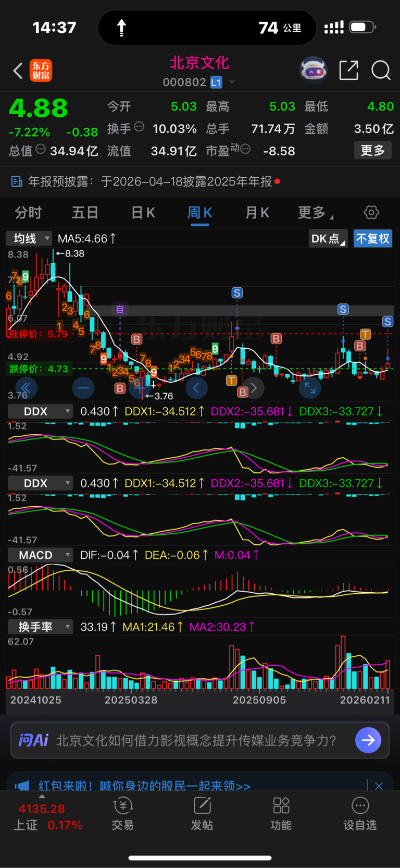Open the 均线 indicator dropdown
This screenshot has width=400, height=868.
[x=29, y=238]
